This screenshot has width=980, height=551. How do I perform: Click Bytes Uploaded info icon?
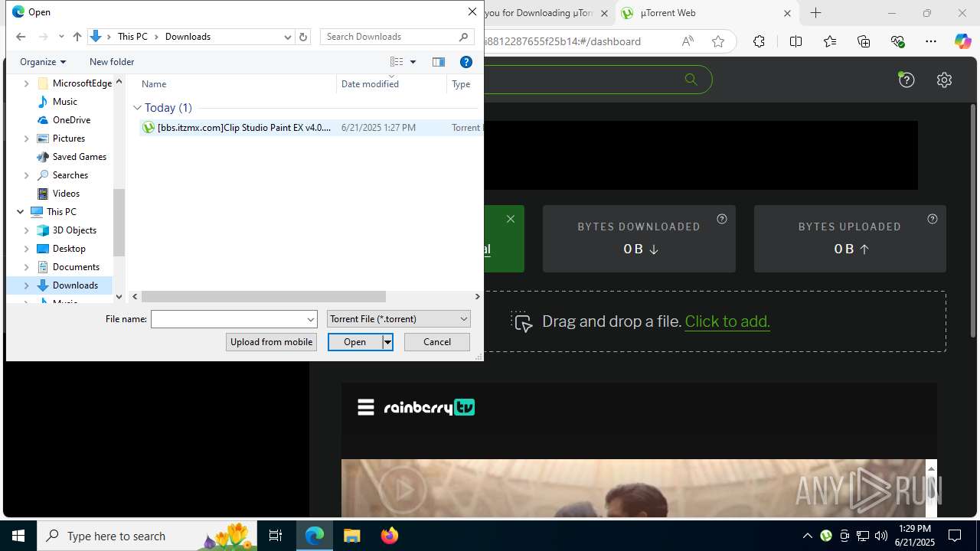click(x=933, y=219)
